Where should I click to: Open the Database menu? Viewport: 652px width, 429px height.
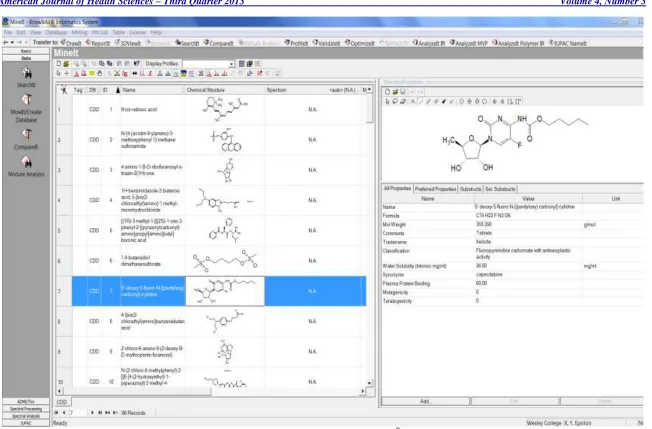tap(56, 32)
